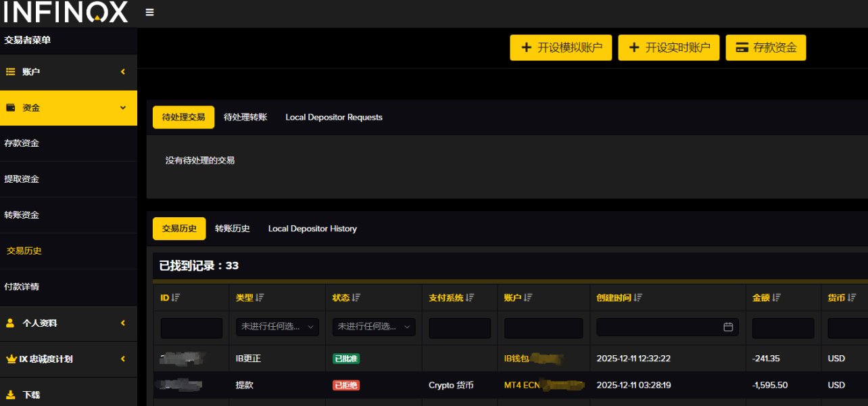
Task: Click the 存款资金 top button
Action: point(766,47)
